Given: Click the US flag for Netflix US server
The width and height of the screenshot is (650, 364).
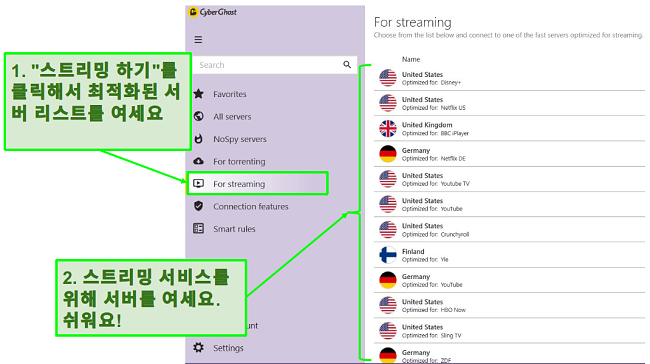Looking at the screenshot, I should point(388,103).
